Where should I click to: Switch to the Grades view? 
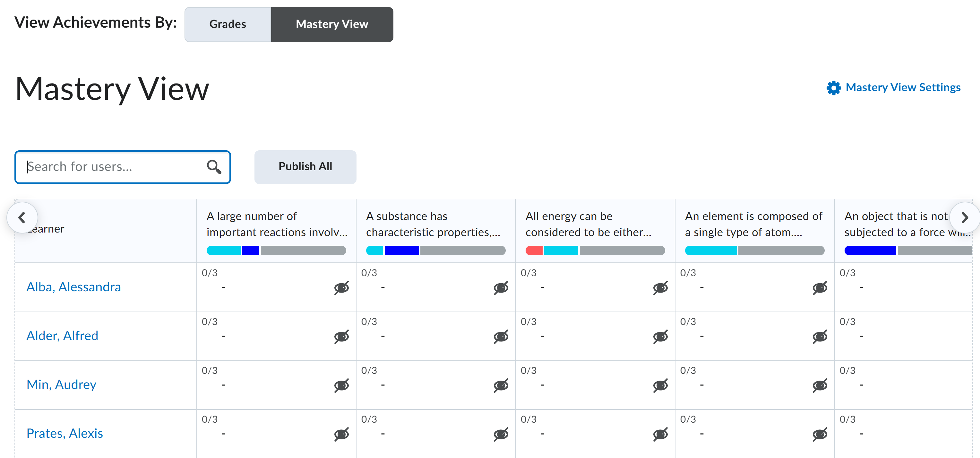pyautogui.click(x=227, y=24)
